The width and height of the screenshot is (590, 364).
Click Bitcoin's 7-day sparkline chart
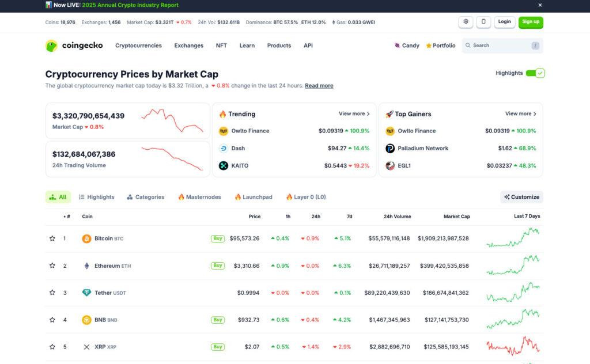(x=513, y=238)
